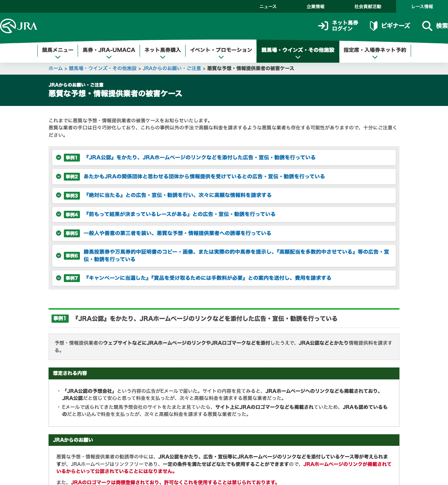Viewport: 448px width, 485px height.
Task: Open ネット馬券購入 navigation item
Action: (x=162, y=50)
